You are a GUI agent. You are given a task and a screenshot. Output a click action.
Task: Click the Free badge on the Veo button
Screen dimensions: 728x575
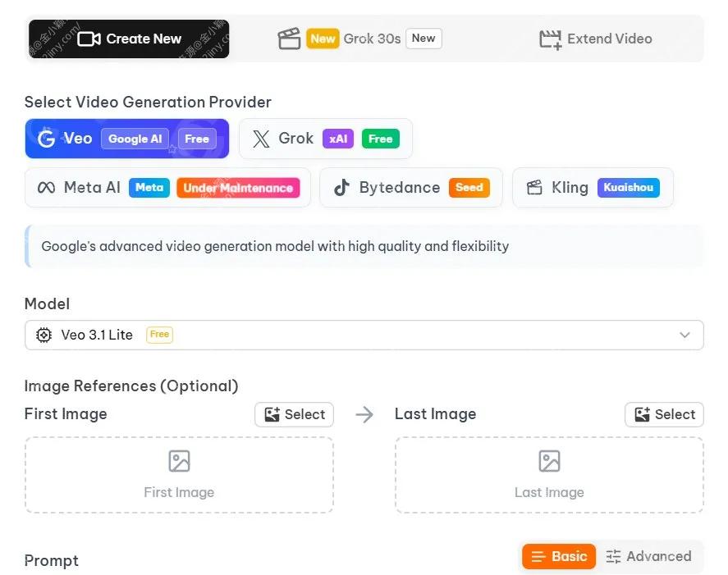197,139
